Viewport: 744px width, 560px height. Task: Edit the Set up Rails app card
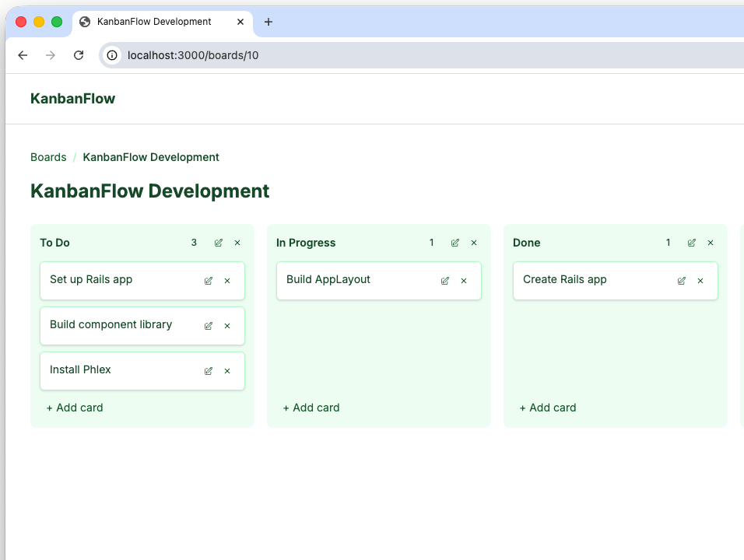(x=209, y=281)
